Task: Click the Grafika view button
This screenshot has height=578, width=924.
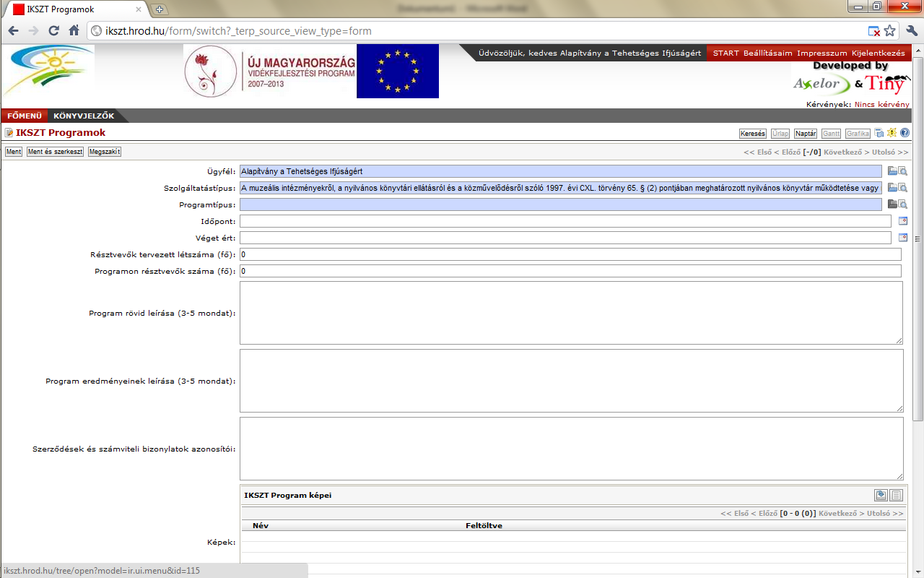Action: click(858, 134)
